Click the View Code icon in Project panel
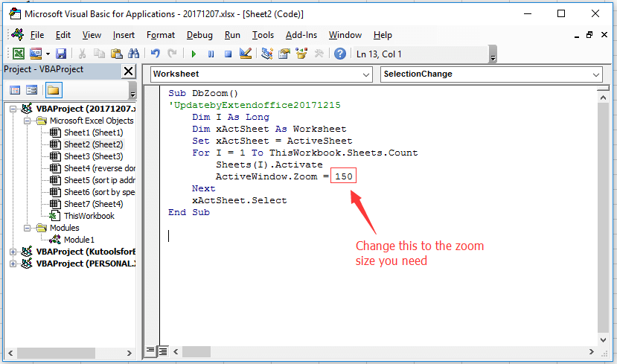This screenshot has width=617, height=364. pos(15,90)
